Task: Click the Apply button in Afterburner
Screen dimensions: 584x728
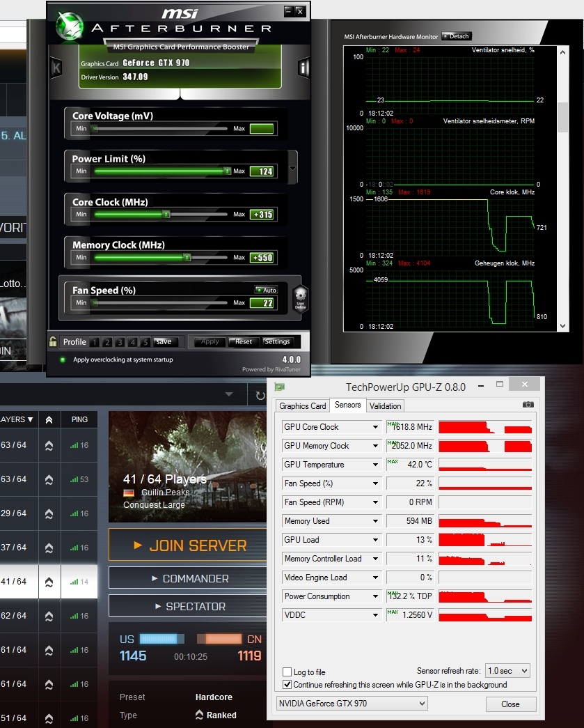Action: [x=210, y=342]
